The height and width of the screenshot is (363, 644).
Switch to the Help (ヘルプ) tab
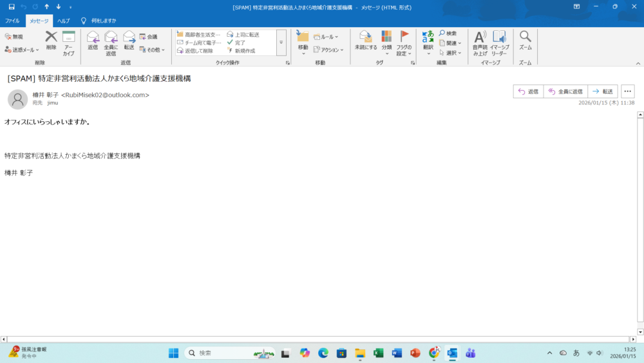tap(63, 21)
